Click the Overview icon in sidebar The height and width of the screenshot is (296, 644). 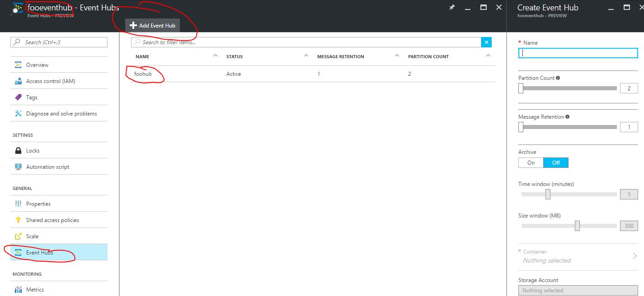pos(18,65)
